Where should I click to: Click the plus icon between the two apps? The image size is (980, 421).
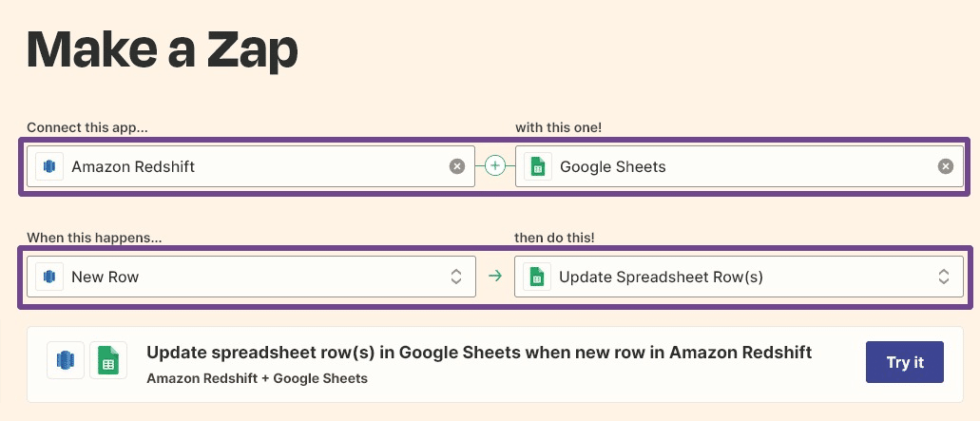[494, 166]
